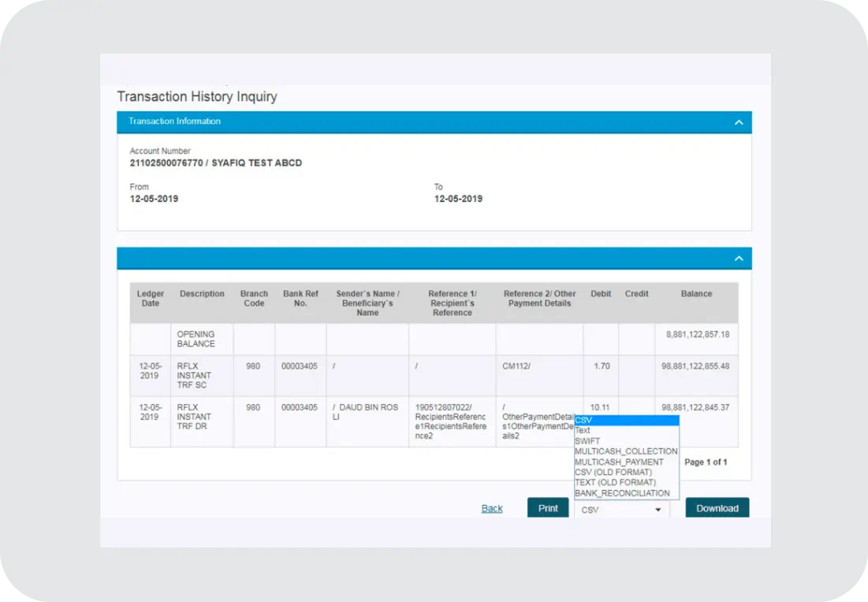Select BANK_RECONCILIATION format option
The height and width of the screenshot is (602, 868).
626,493
